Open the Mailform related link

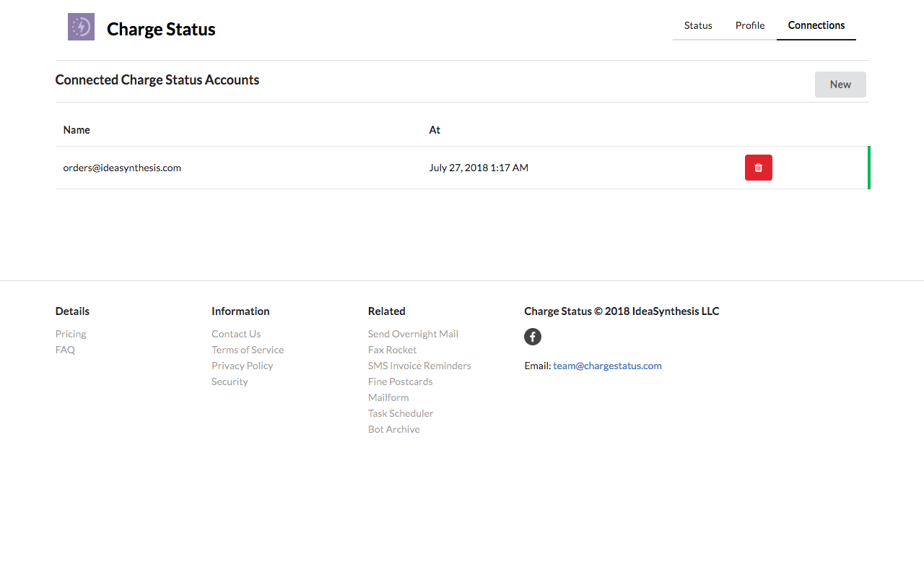tap(388, 397)
